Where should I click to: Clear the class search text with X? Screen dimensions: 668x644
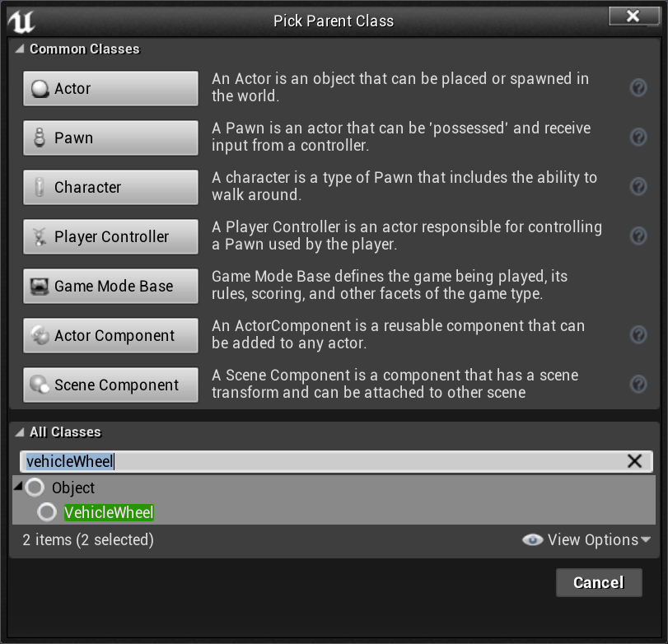pyautogui.click(x=634, y=461)
